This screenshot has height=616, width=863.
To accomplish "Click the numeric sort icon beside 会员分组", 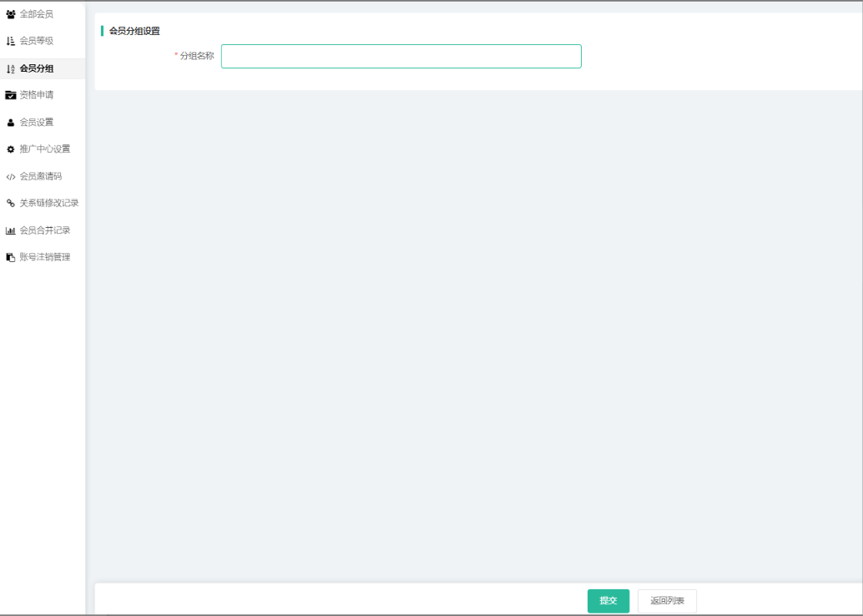I will click(x=11, y=68).
